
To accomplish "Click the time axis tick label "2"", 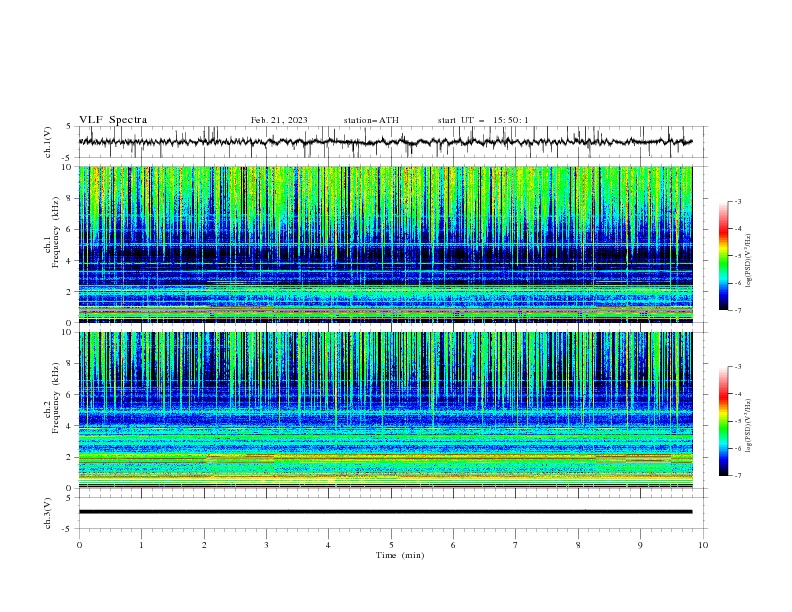I will tap(204, 545).
